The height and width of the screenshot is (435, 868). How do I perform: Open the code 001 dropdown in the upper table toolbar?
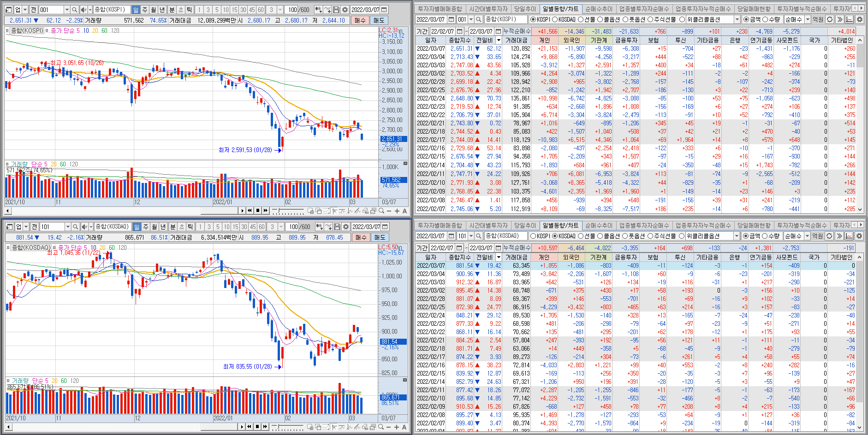click(471, 19)
